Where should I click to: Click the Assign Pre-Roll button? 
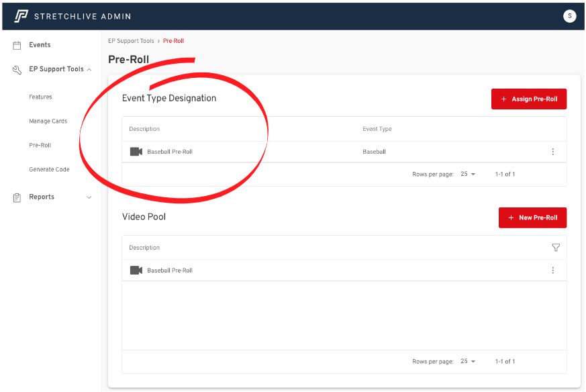pos(529,99)
